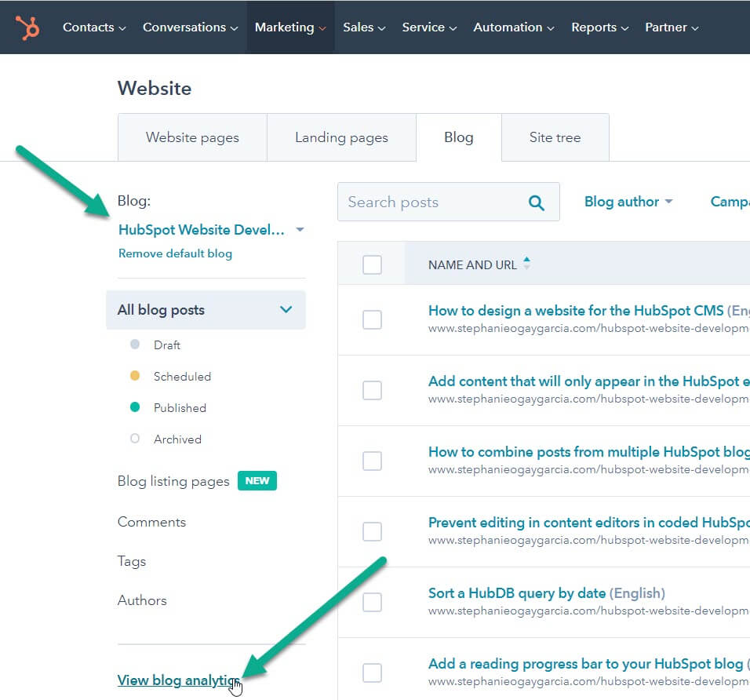
Task: Check the box next to 'Sort a HubDB query by date'
Action: click(x=372, y=602)
